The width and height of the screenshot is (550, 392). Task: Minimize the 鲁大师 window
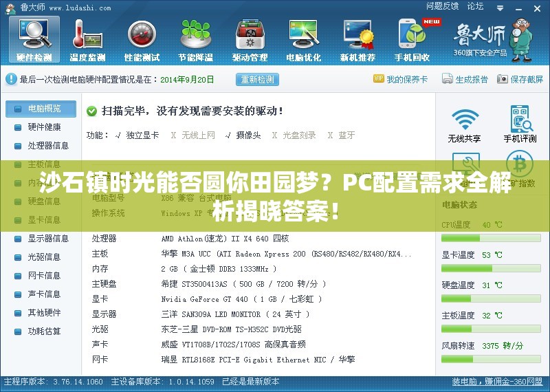[x=519, y=8]
